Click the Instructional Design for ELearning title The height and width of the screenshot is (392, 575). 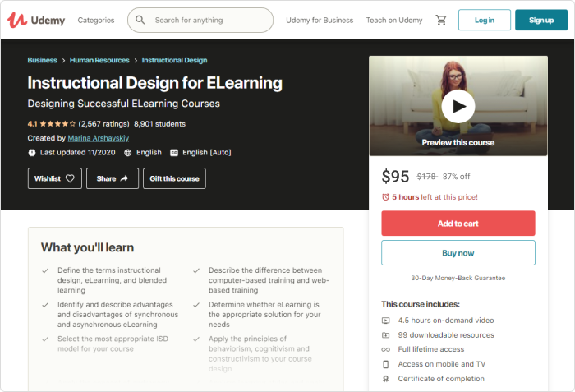click(x=154, y=83)
